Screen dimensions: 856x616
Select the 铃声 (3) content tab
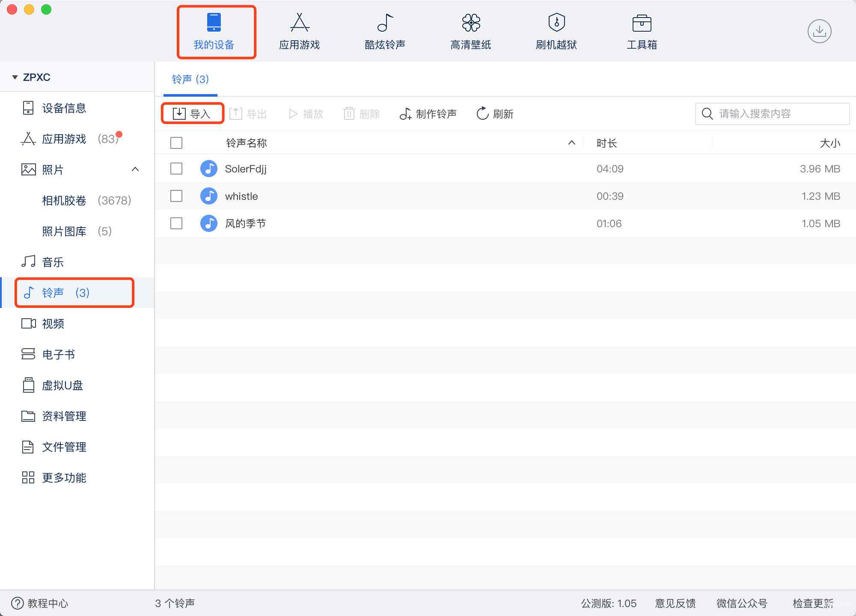point(190,80)
